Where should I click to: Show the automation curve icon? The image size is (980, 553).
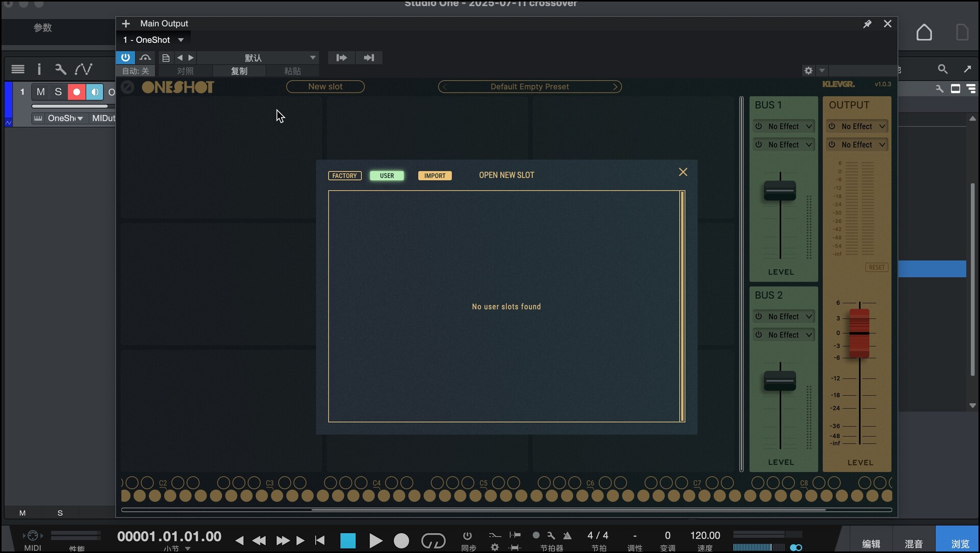click(83, 69)
